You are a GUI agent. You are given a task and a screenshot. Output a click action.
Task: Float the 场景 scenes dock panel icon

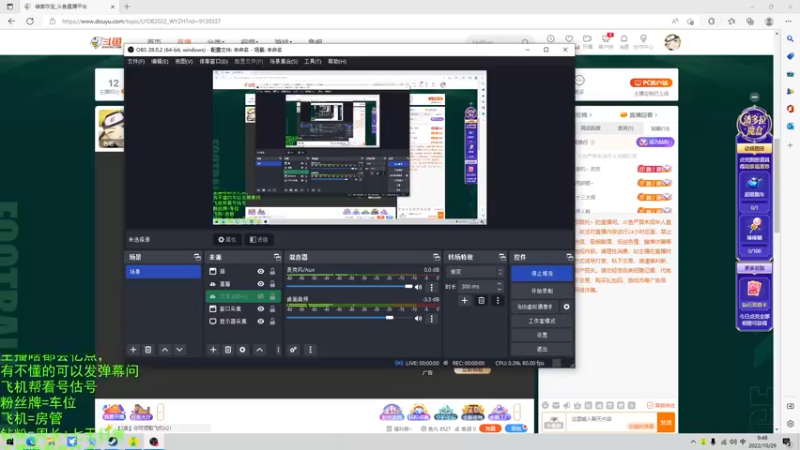coord(197,257)
